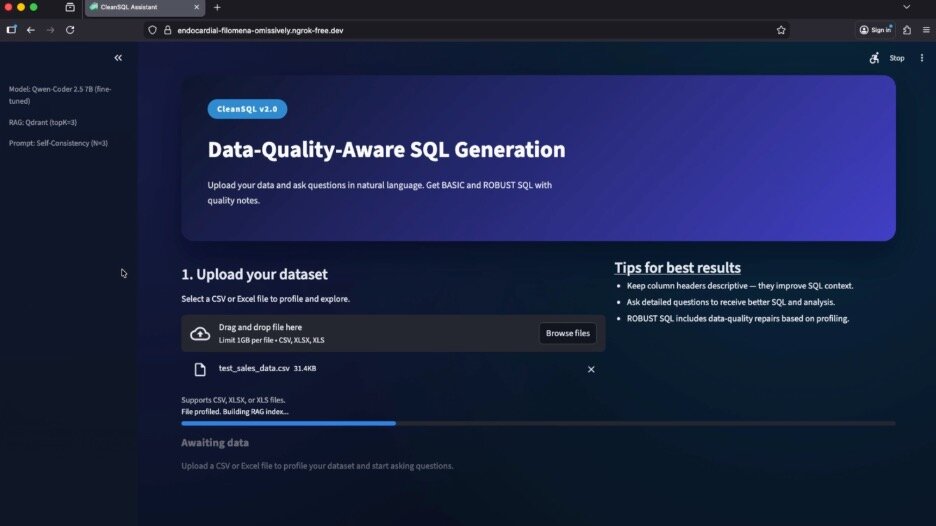Image resolution: width=936 pixels, height=526 pixels.
Task: Click the CleanSQL v2.0 badge
Action: [x=247, y=109]
